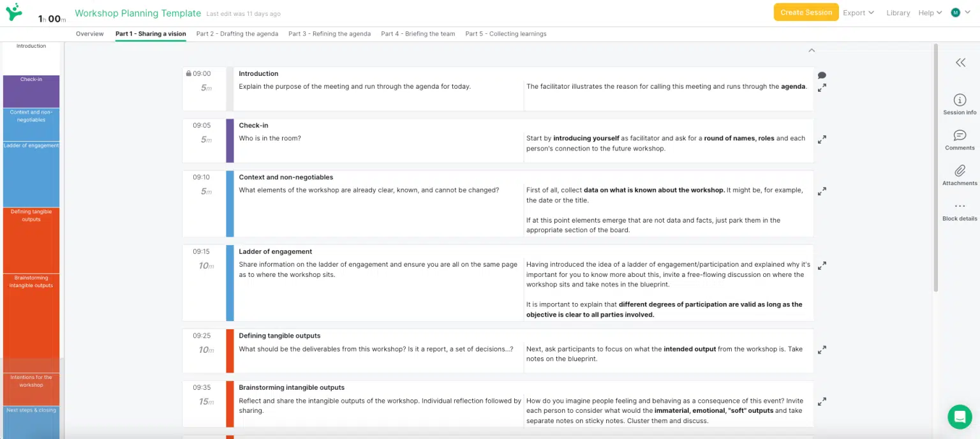Open the Comments panel
This screenshot has width=980, height=439.
(959, 139)
